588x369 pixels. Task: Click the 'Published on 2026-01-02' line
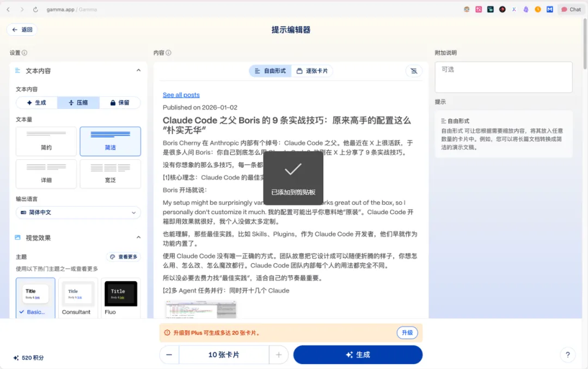(200, 107)
